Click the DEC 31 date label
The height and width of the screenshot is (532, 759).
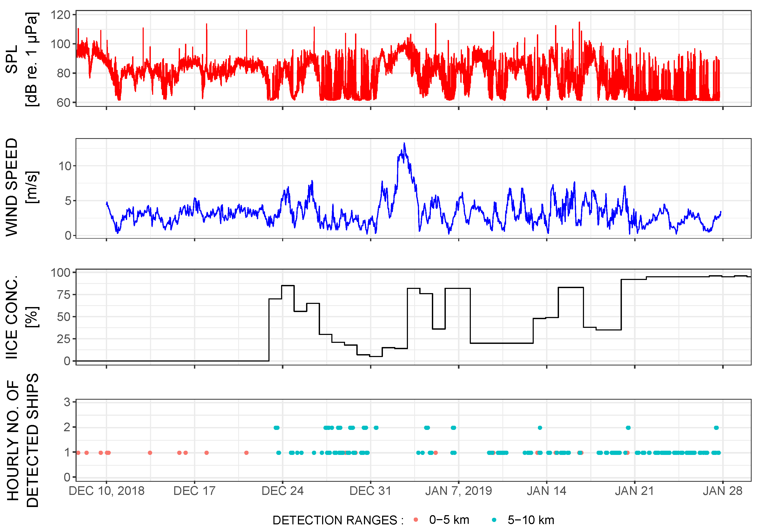370,491
